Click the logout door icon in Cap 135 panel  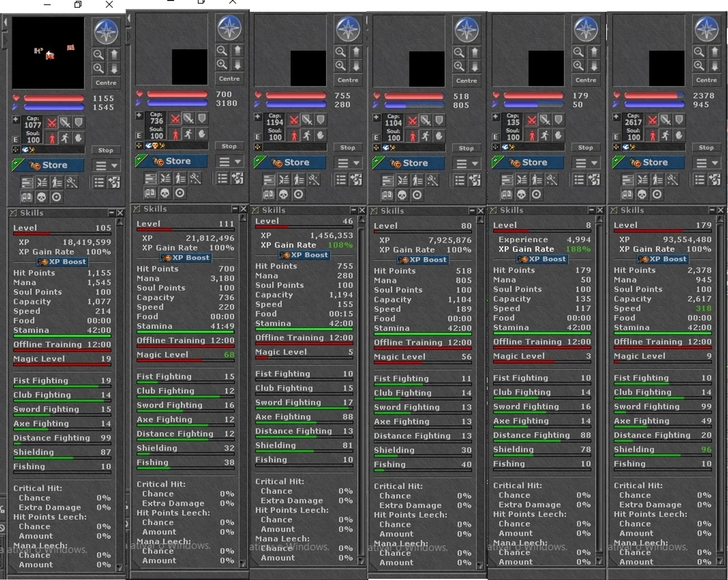click(595, 180)
